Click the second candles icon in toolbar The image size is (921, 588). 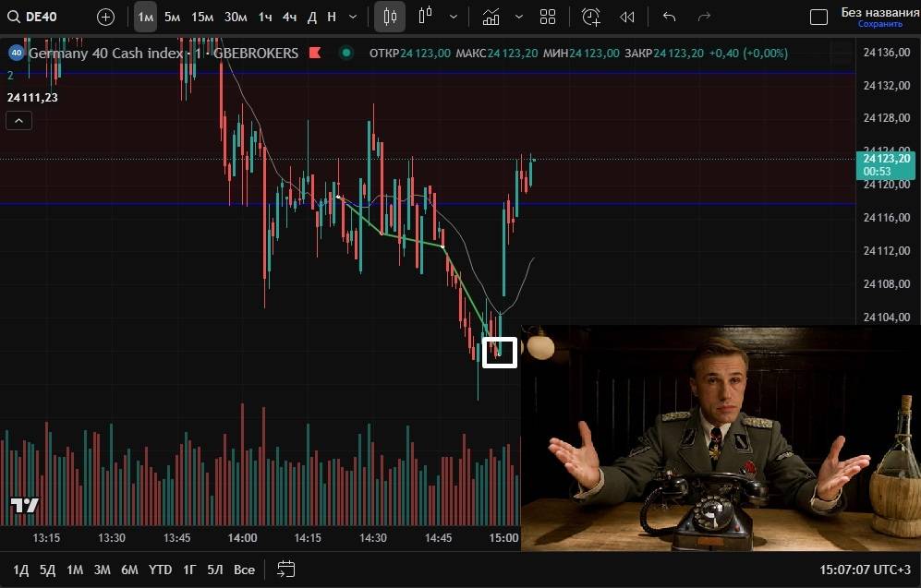point(425,16)
